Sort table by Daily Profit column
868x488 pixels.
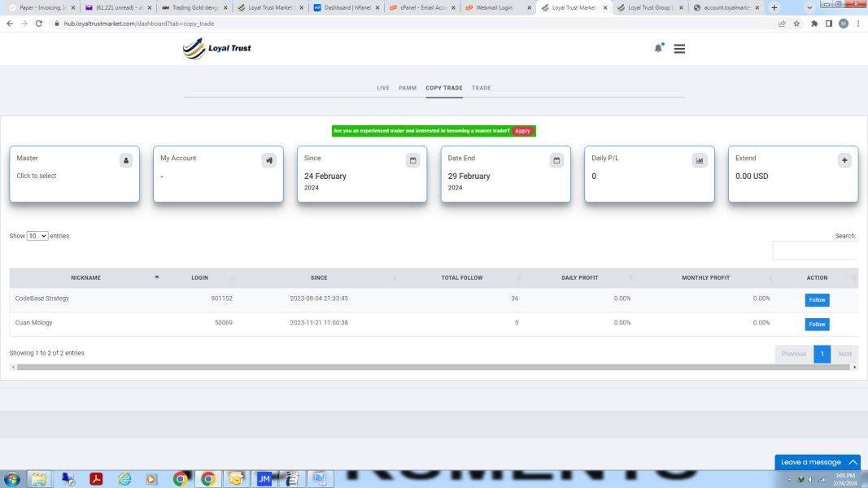[x=579, y=277]
